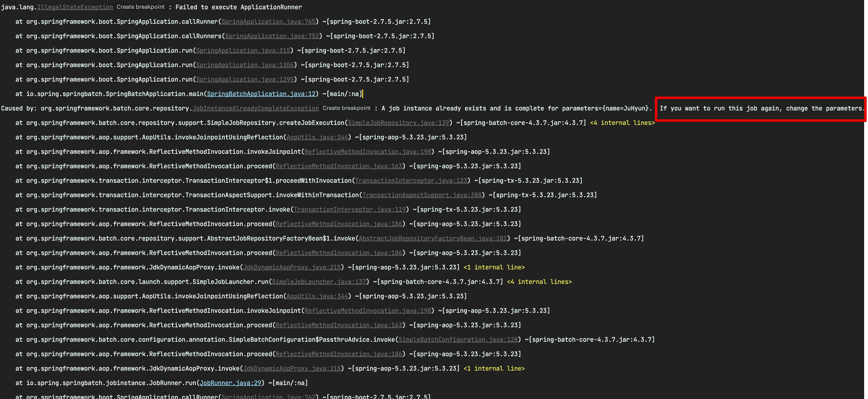This screenshot has height=399, width=868.
Task: Click '[spring-batch-core-4.3.7.jar:4.3.7]' on SimpleBatchConfiguration line
Action: [x=592, y=340]
